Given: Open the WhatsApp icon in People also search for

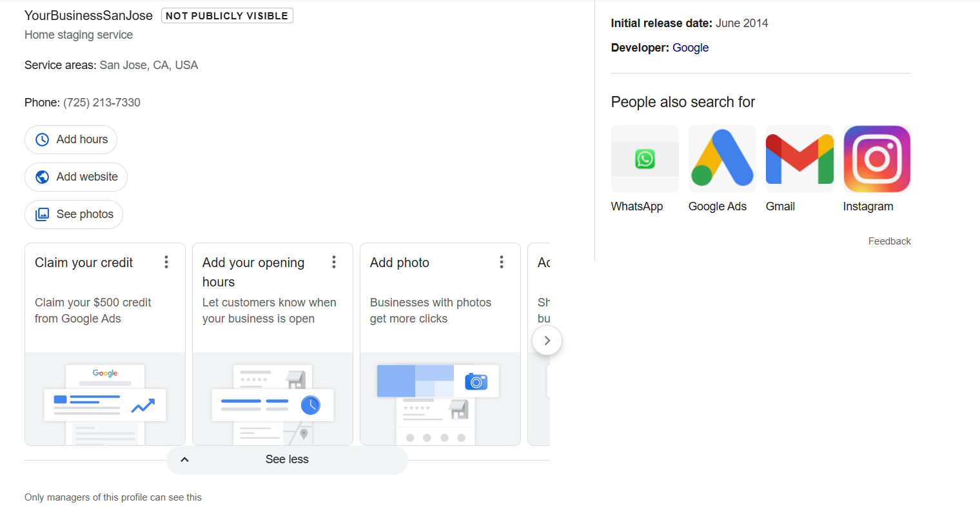Looking at the screenshot, I should [x=645, y=159].
